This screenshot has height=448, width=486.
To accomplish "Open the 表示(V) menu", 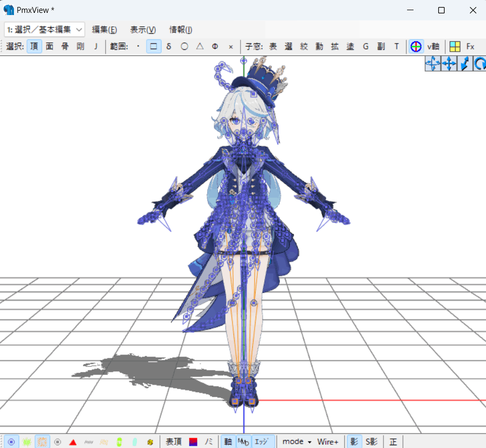I will tap(143, 30).
